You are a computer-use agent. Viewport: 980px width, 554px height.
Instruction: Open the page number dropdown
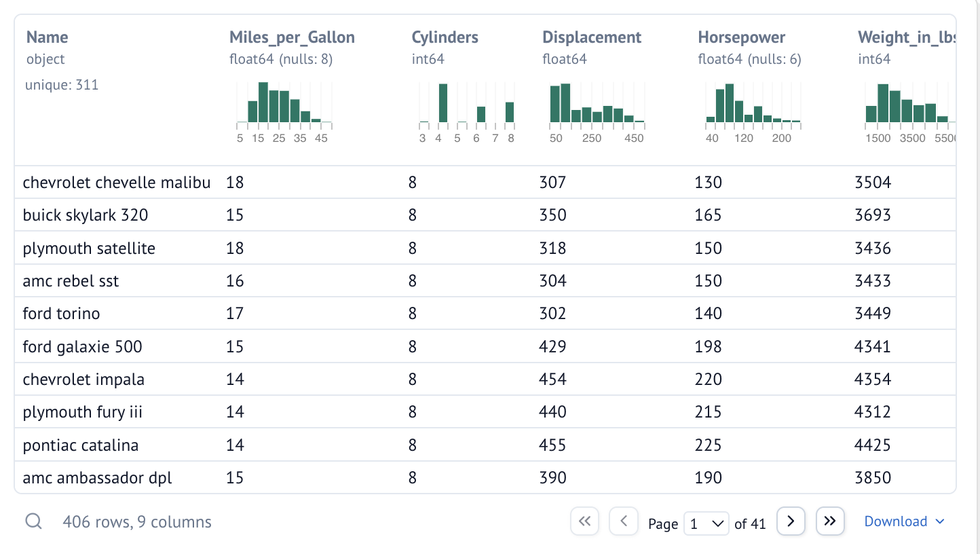pyautogui.click(x=706, y=523)
